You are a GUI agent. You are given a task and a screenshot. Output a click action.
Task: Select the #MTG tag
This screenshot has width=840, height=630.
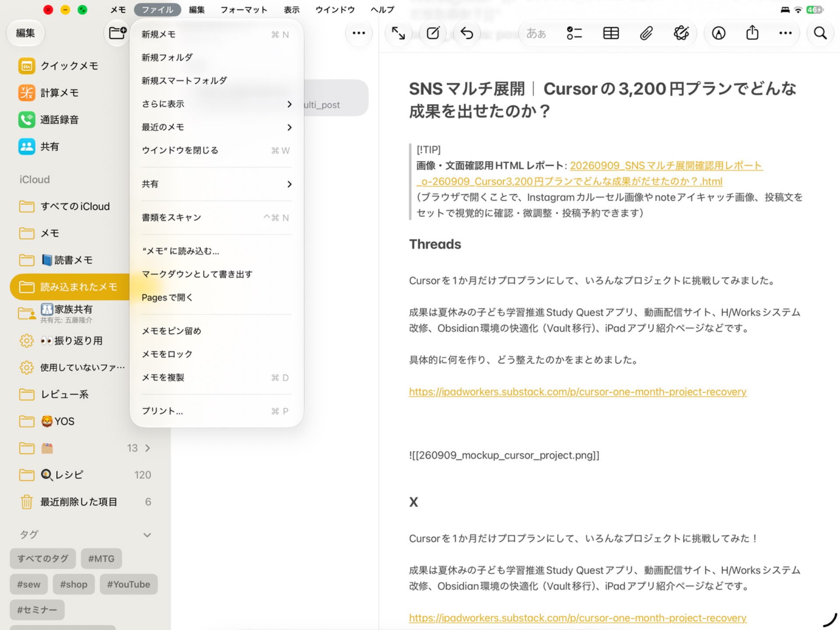[x=101, y=559]
